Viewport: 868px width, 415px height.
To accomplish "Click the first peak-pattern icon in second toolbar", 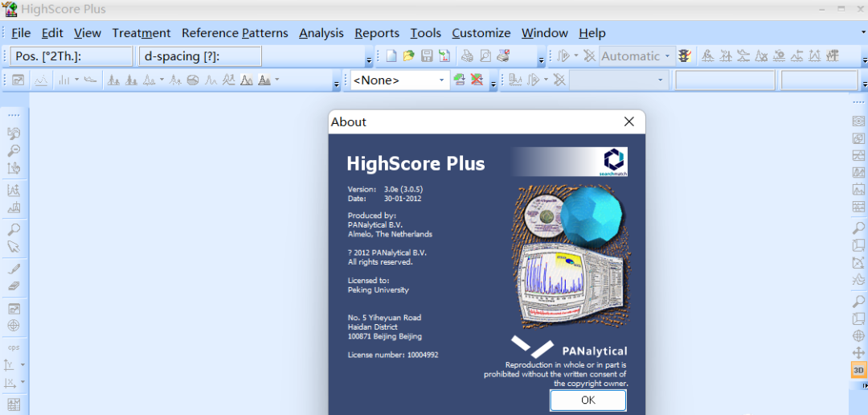I will click(113, 80).
